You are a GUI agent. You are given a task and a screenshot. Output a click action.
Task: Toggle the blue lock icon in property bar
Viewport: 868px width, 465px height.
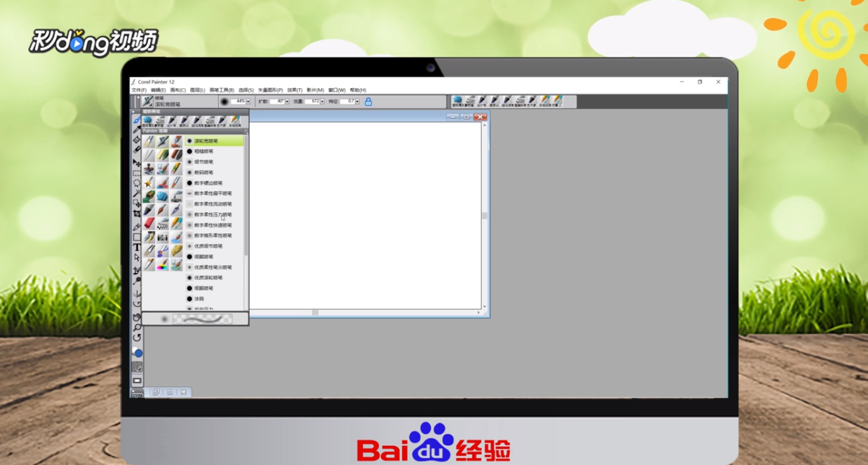(x=368, y=102)
